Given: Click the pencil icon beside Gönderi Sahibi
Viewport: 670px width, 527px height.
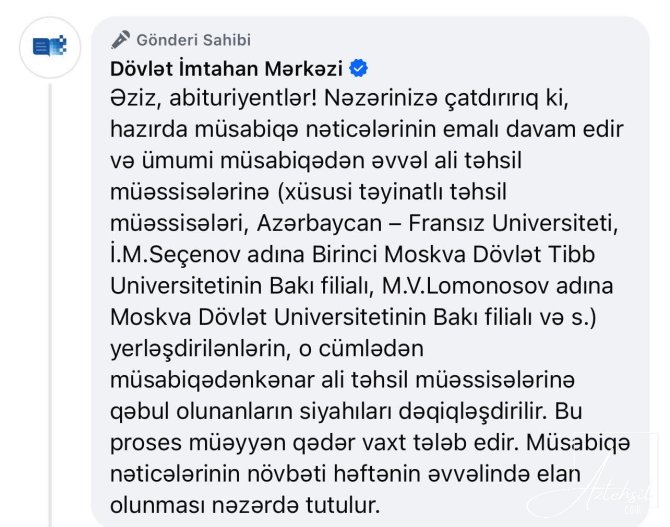Looking at the screenshot, I should pos(121,40).
